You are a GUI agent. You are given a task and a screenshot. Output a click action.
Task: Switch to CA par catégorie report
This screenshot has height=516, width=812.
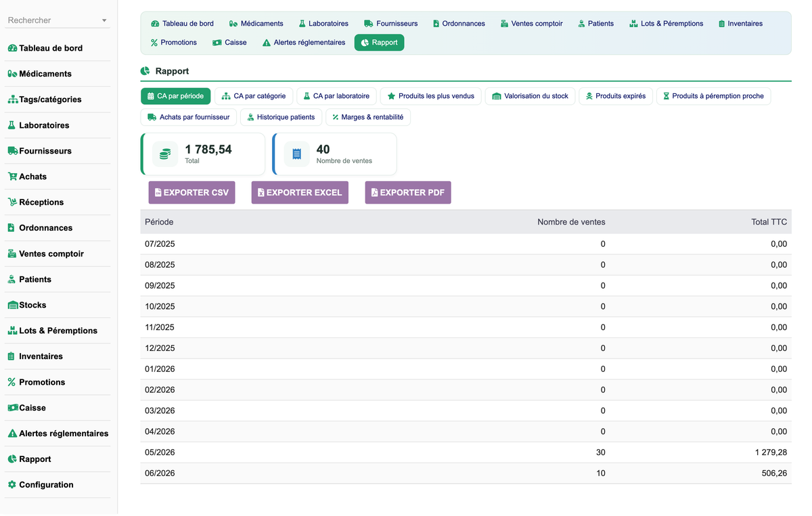point(254,96)
